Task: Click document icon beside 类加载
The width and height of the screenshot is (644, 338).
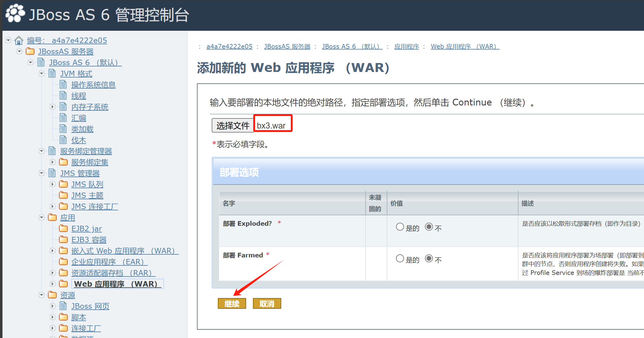Action: [x=63, y=129]
